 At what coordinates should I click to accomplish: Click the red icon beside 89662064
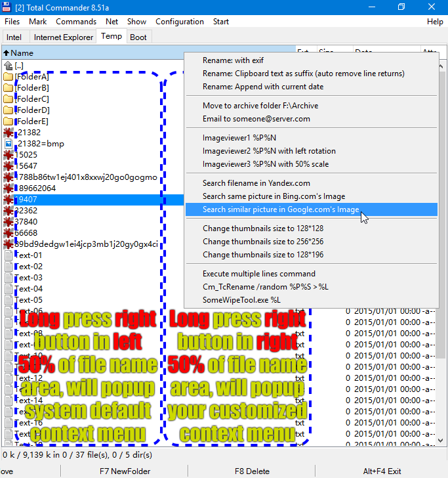9,188
